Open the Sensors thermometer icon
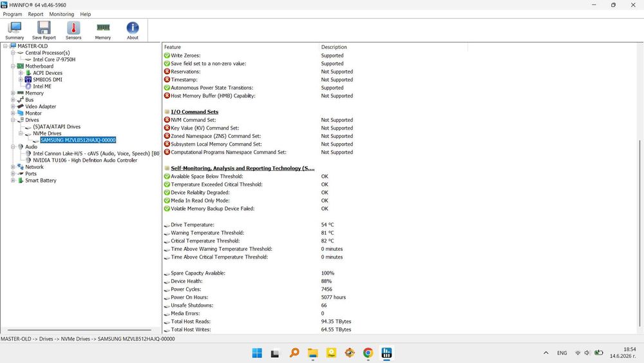644x363 pixels. (73, 30)
